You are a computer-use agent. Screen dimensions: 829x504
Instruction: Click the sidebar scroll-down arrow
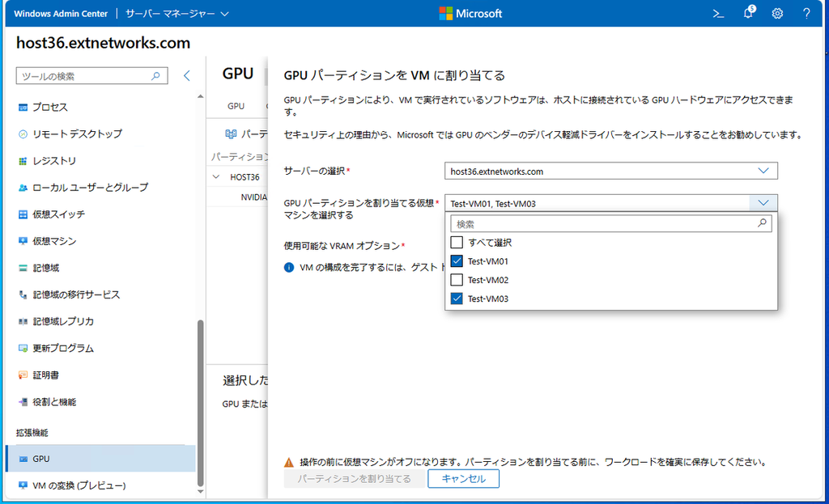[x=201, y=492]
